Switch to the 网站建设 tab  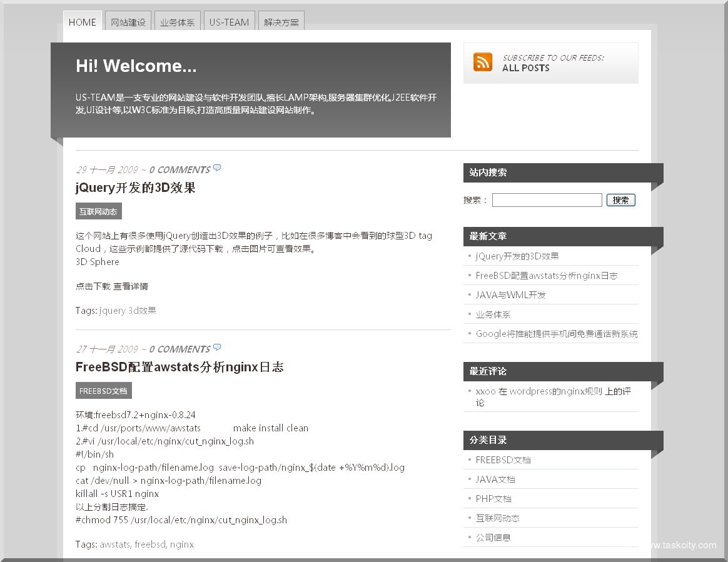[128, 23]
